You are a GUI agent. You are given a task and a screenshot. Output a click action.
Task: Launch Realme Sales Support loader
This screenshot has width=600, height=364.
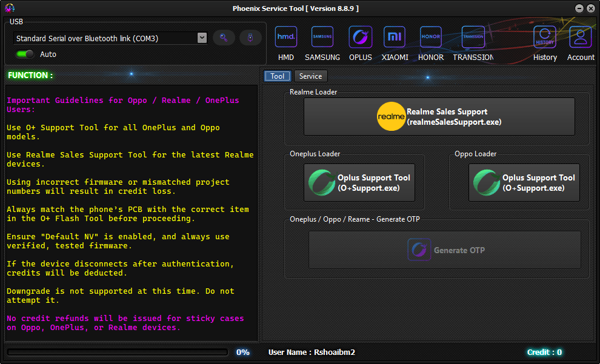point(439,117)
